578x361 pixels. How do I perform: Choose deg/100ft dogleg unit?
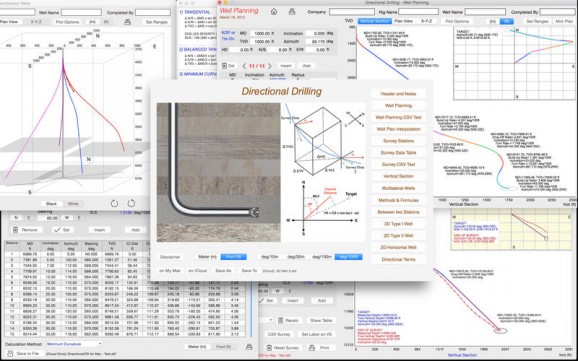point(348,257)
